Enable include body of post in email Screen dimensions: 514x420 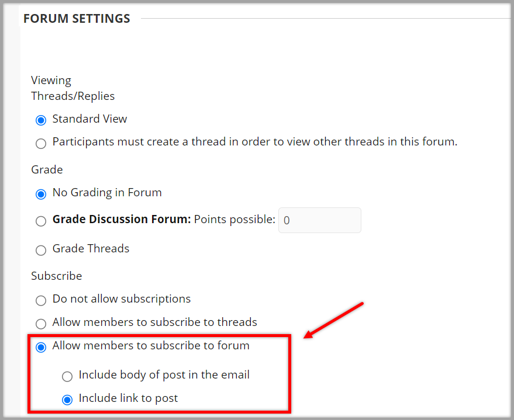[x=67, y=377]
